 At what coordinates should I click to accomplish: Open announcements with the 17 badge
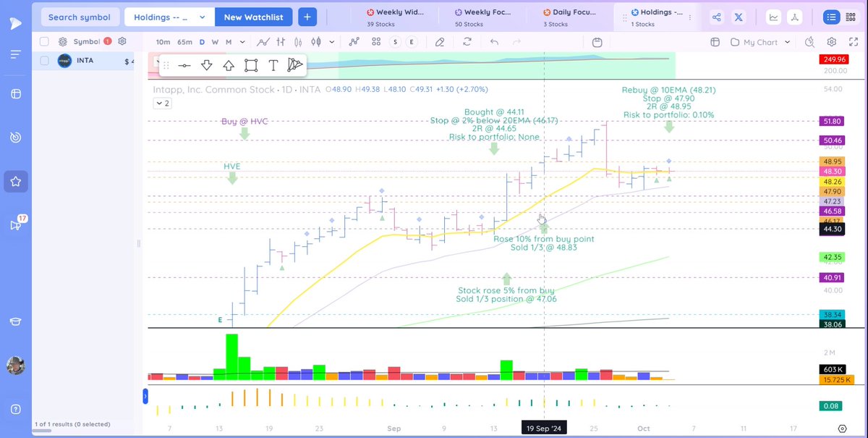tap(17, 224)
